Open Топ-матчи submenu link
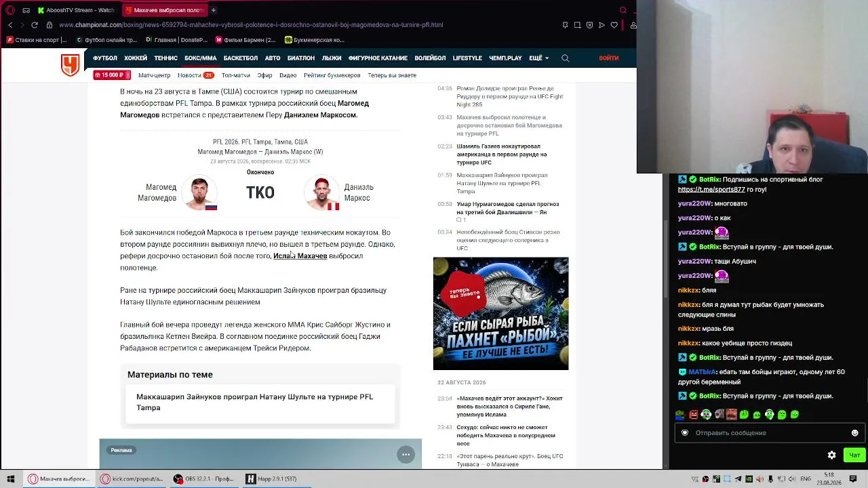 [236, 75]
